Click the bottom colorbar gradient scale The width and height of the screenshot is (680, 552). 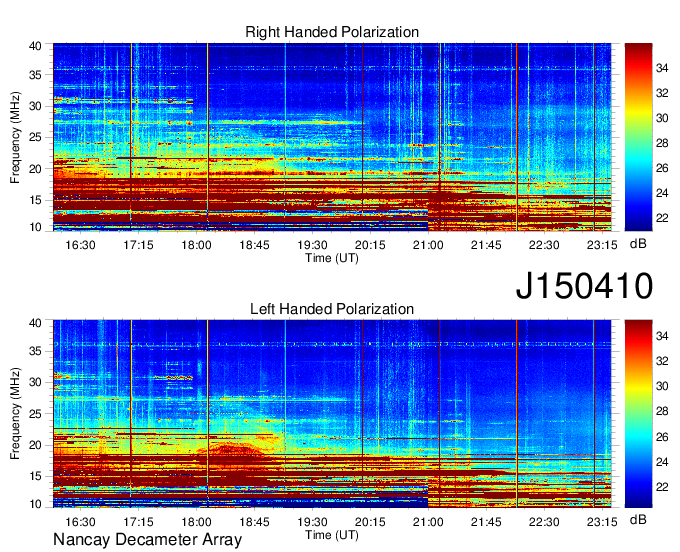(638, 414)
